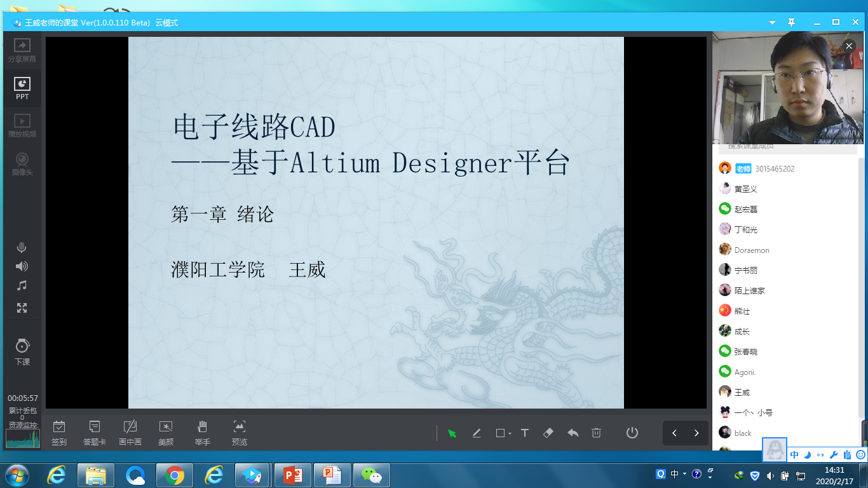Select the PPT mode in sidebar
This screenshot has height=488, width=868.
tap(22, 88)
